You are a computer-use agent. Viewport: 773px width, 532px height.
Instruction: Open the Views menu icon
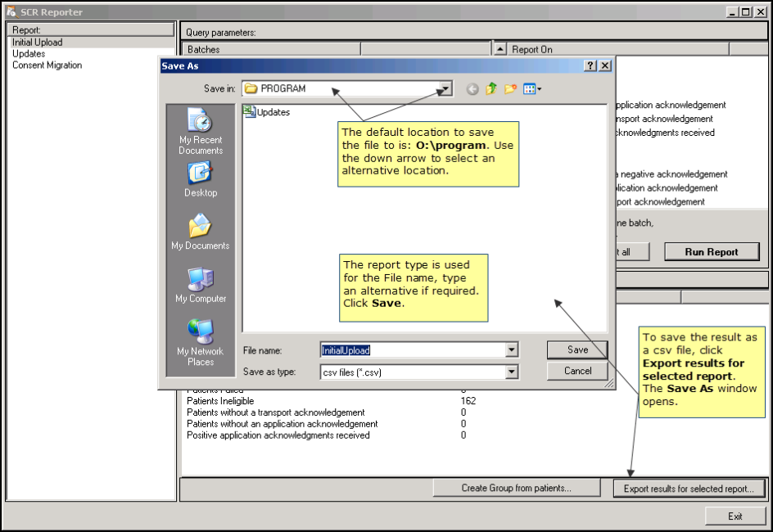pyautogui.click(x=532, y=89)
